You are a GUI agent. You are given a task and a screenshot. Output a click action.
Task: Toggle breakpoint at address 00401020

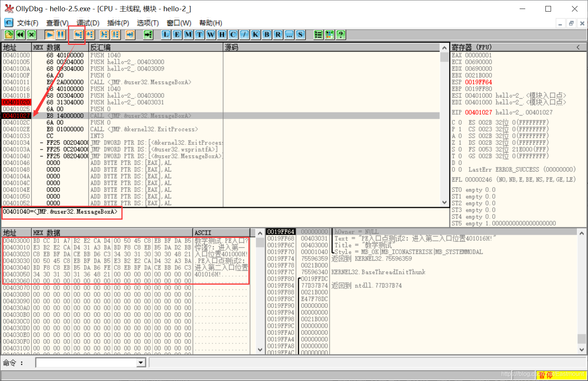click(16, 102)
